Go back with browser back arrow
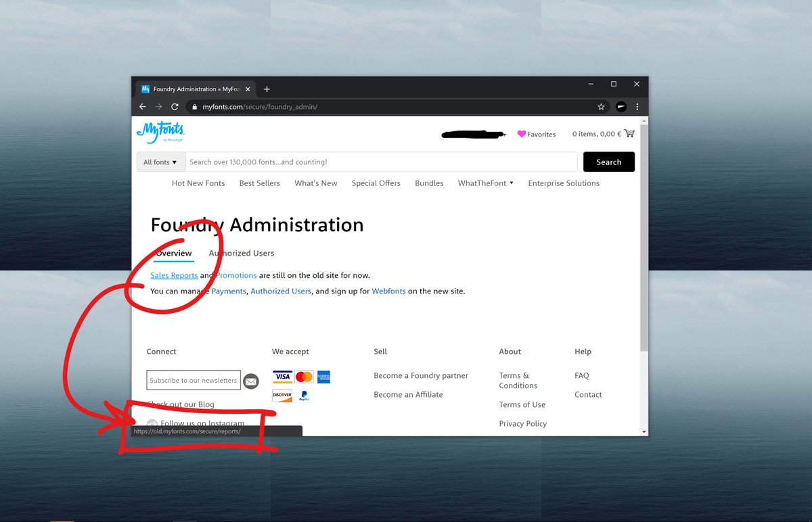 142,107
